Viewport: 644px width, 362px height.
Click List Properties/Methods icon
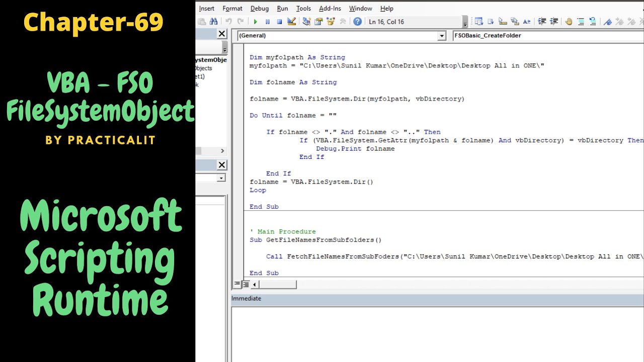point(479,22)
